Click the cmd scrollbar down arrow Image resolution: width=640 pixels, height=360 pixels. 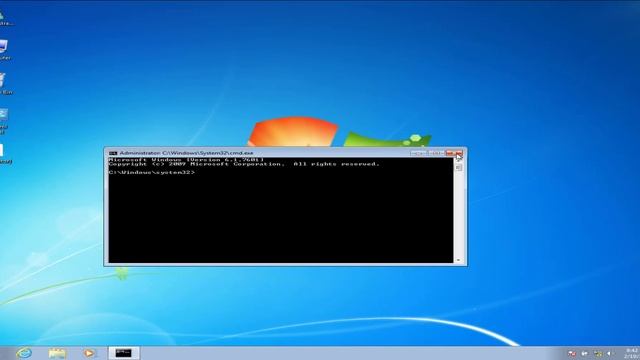point(458,260)
